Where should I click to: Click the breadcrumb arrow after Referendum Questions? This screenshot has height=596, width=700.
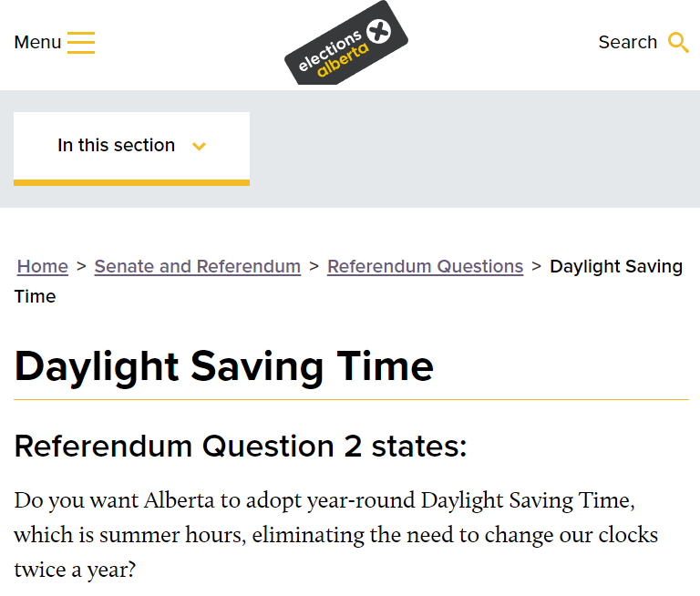pyautogui.click(x=536, y=266)
